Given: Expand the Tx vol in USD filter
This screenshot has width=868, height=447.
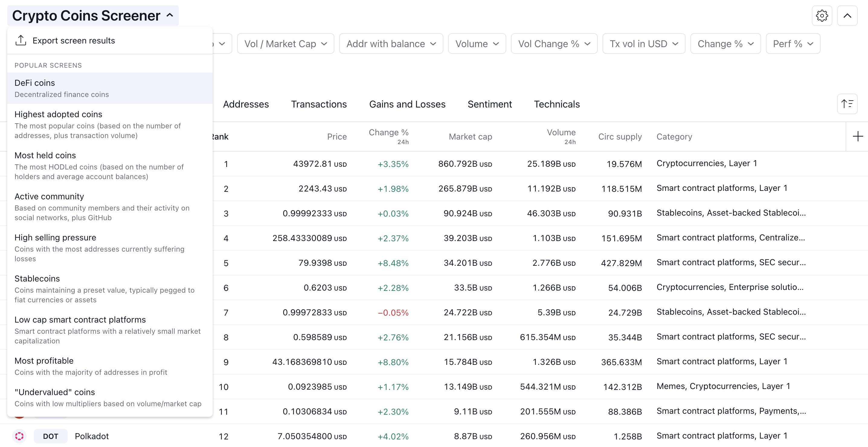Looking at the screenshot, I should 644,44.
